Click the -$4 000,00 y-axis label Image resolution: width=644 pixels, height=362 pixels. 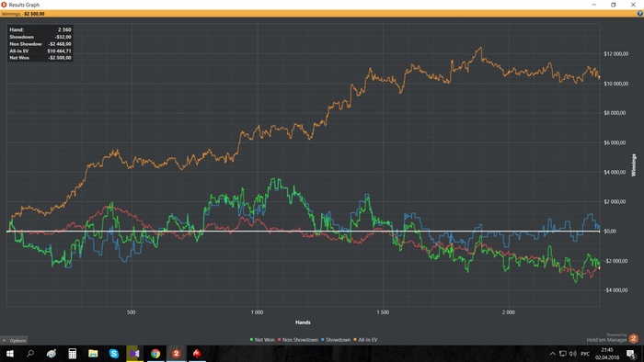(x=615, y=289)
